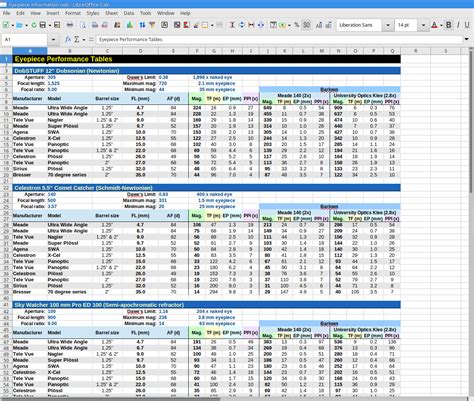Click the Sirius cell in row 19
Viewport: 474px width, 401px height.
click(x=30, y=169)
